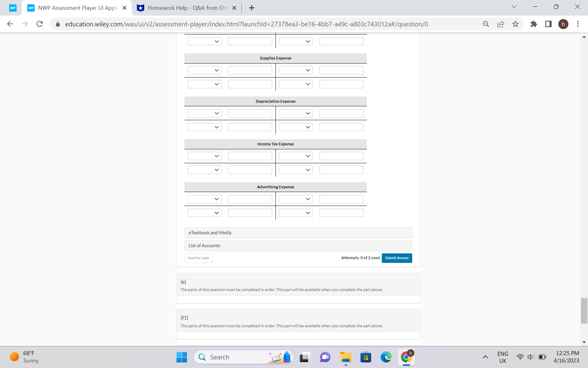
Task: Bookmark this page with the star icon
Action: pos(515,24)
